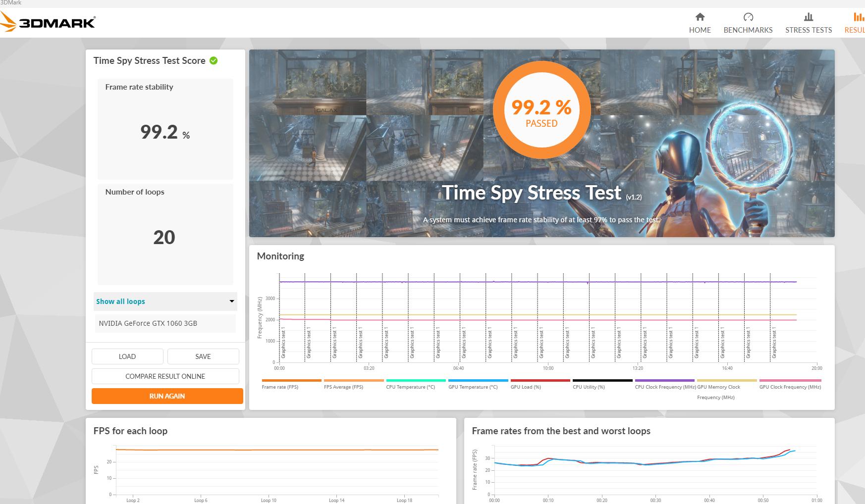865x504 pixels.
Task: Click the 3DMark logo
Action: coord(48,22)
